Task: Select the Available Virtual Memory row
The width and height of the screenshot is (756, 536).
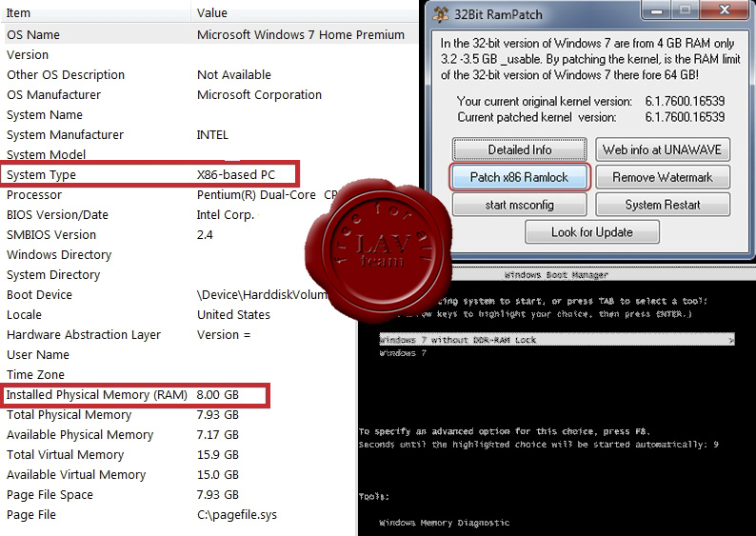Action: pos(178,475)
